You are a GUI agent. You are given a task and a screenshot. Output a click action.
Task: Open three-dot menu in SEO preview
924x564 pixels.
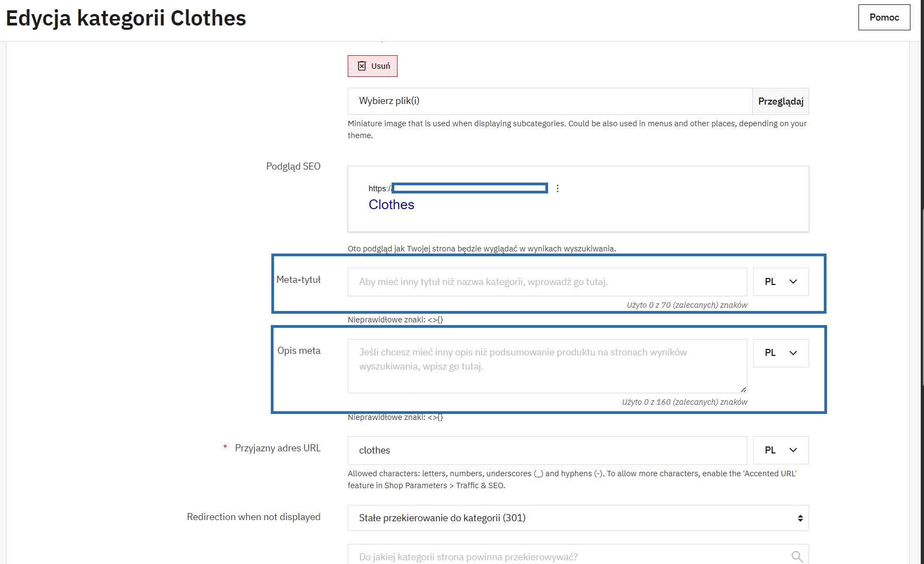coord(557,189)
